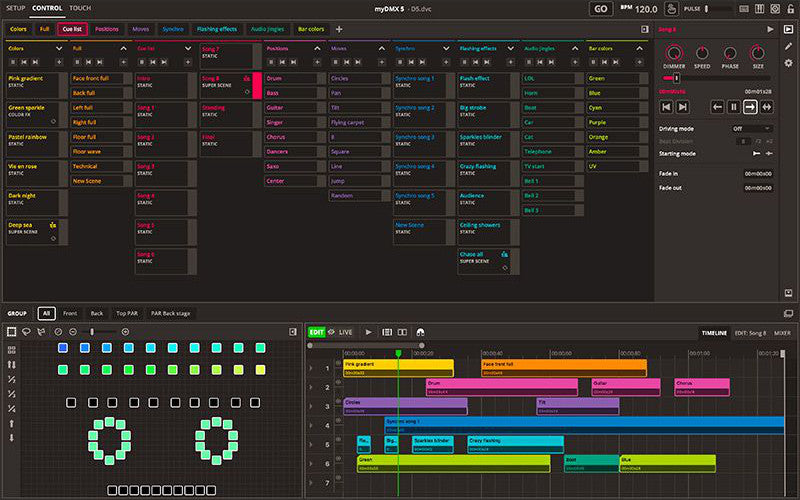The image size is (800, 500).
Task: Adjust the red slider below Dimmer knob
Action: click(x=677, y=77)
